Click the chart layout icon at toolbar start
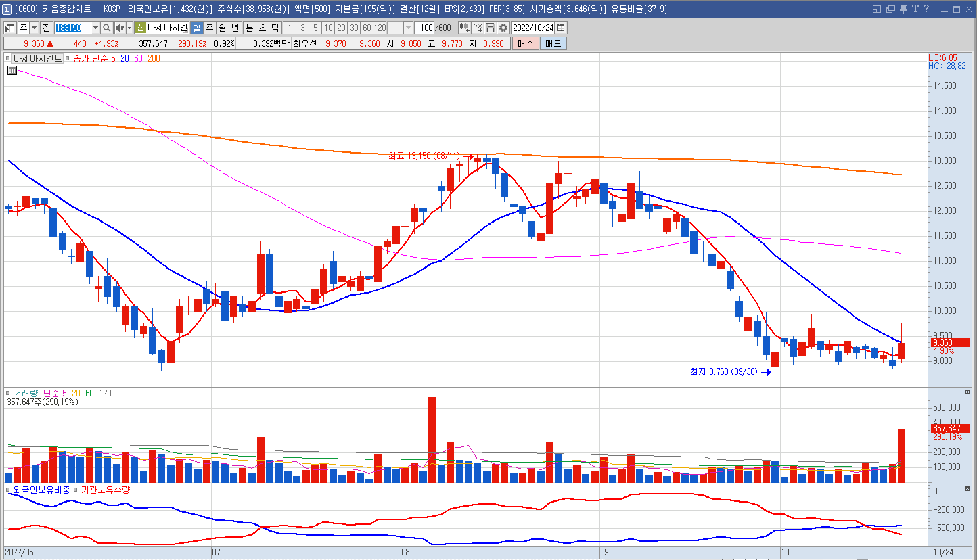The width and height of the screenshot is (977, 560). [10, 28]
